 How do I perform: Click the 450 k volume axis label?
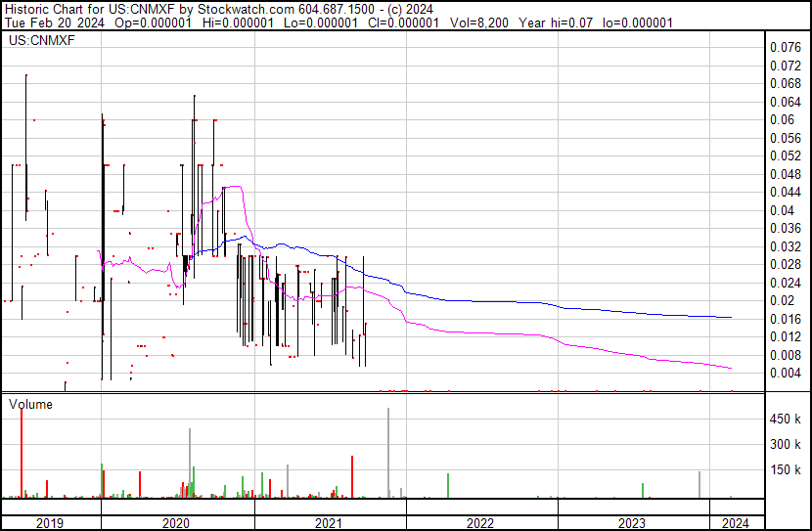pyautogui.click(x=786, y=420)
